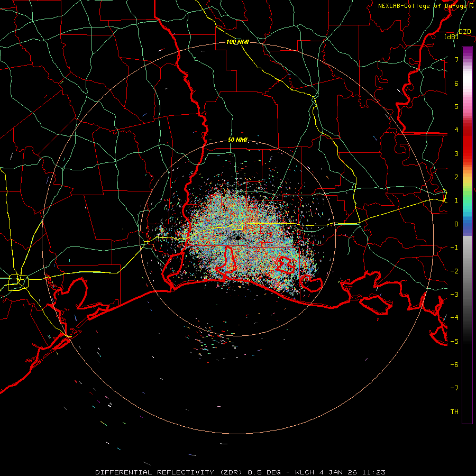The width and height of the screenshot is (476, 476).
Task: Click the DZD legend title
Action: pyautogui.click(x=464, y=32)
